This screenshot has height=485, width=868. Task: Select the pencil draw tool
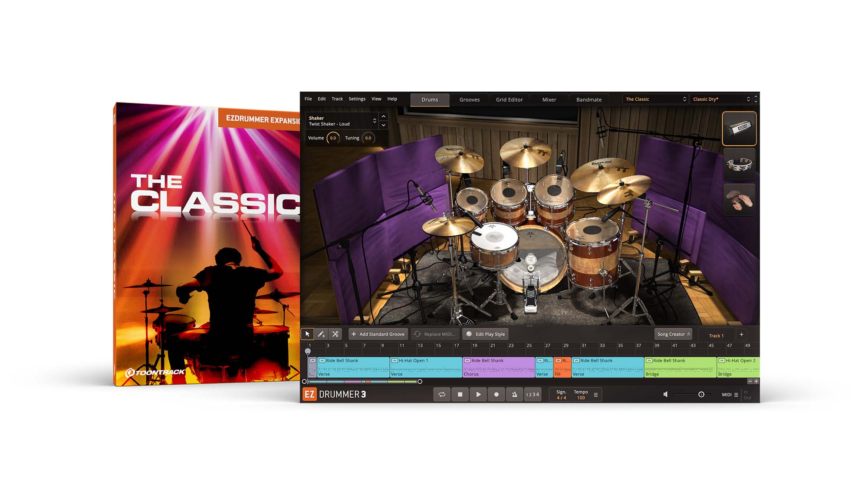click(321, 334)
